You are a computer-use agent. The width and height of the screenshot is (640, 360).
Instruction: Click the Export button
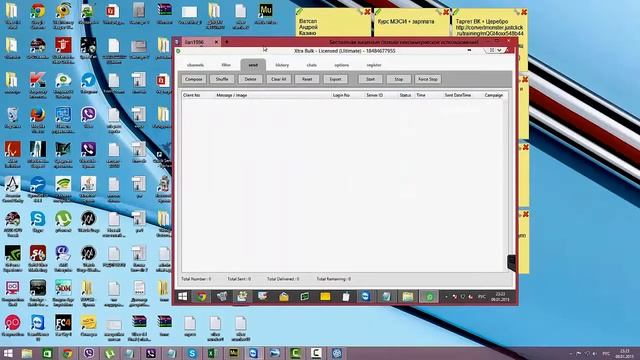coord(336,79)
